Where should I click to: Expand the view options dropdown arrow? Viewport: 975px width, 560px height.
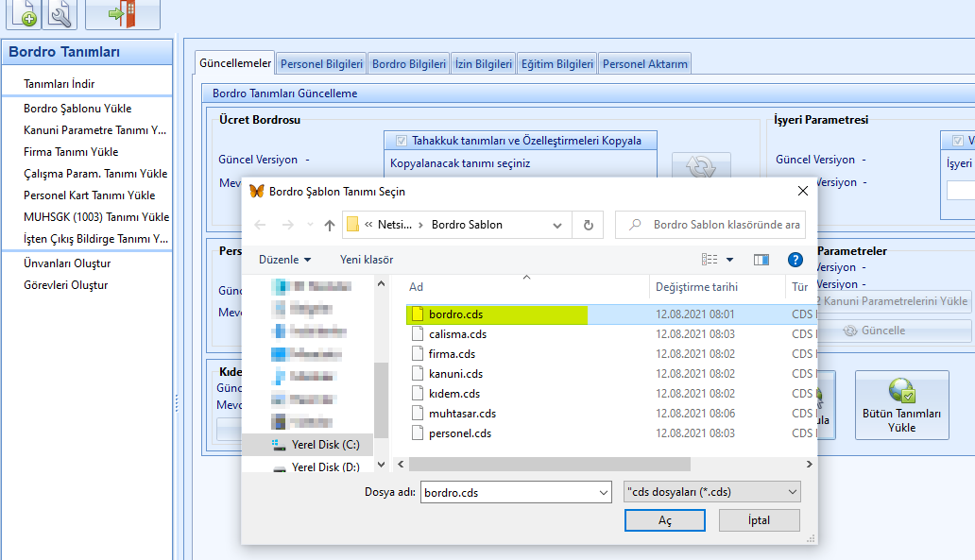point(729,259)
